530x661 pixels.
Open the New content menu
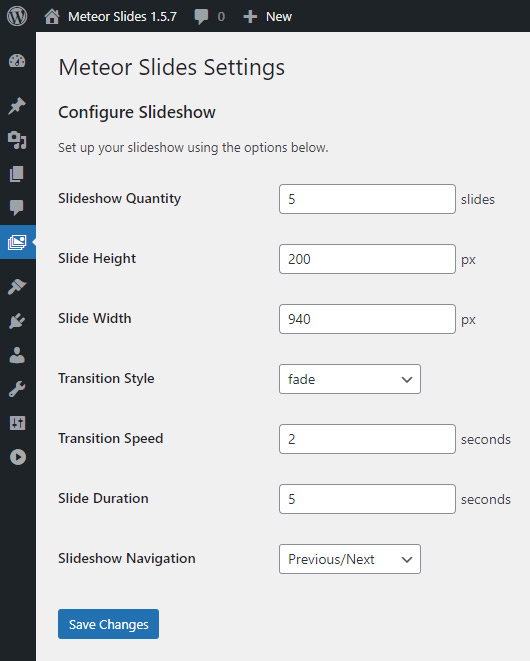tap(267, 16)
